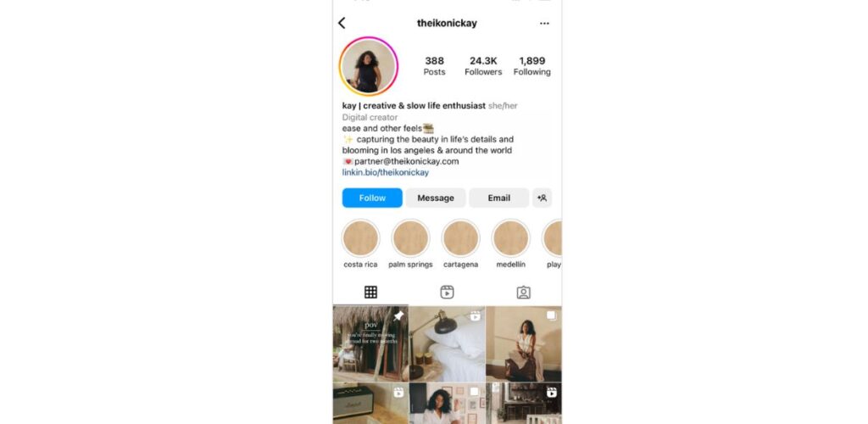Open the cartagena highlight
The width and height of the screenshot is (868, 424).
(460, 238)
